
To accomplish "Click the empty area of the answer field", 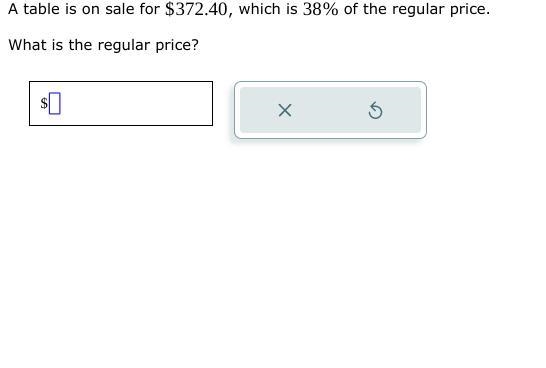I will [x=136, y=103].
